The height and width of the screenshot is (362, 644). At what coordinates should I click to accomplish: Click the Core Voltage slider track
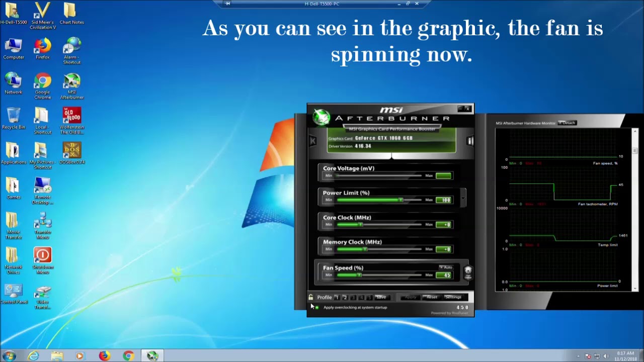[x=379, y=175]
